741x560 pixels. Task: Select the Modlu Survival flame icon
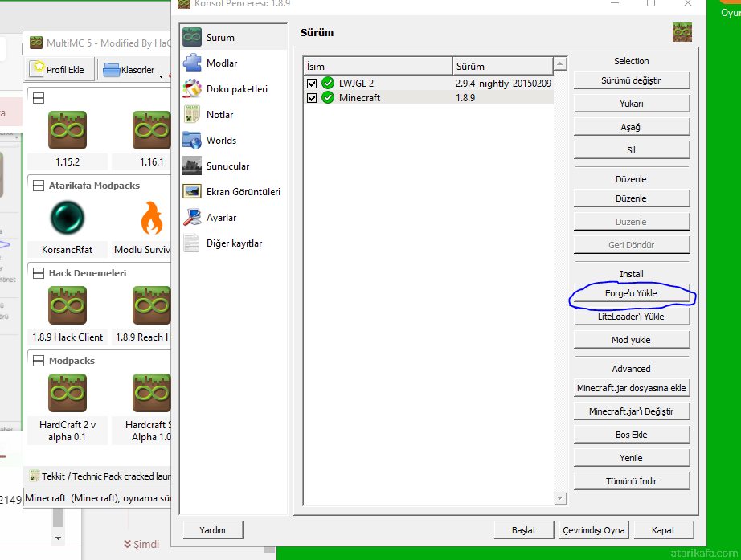coord(152,218)
